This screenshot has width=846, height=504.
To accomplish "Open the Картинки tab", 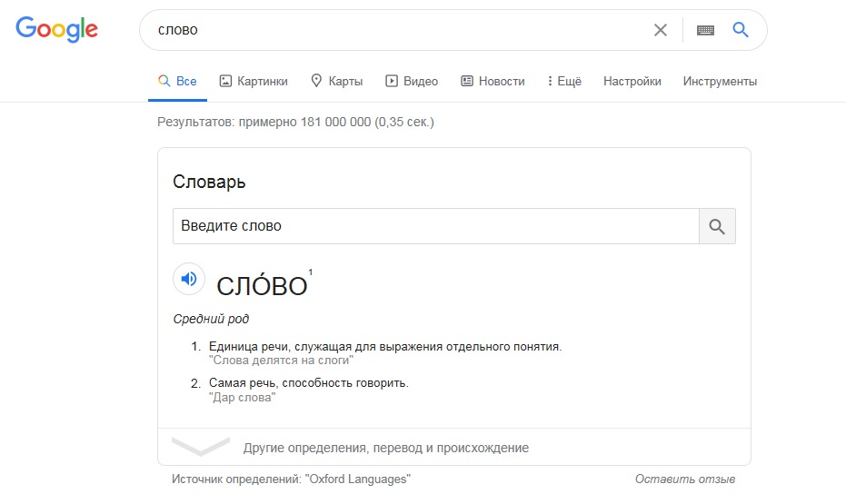I will 254,82.
